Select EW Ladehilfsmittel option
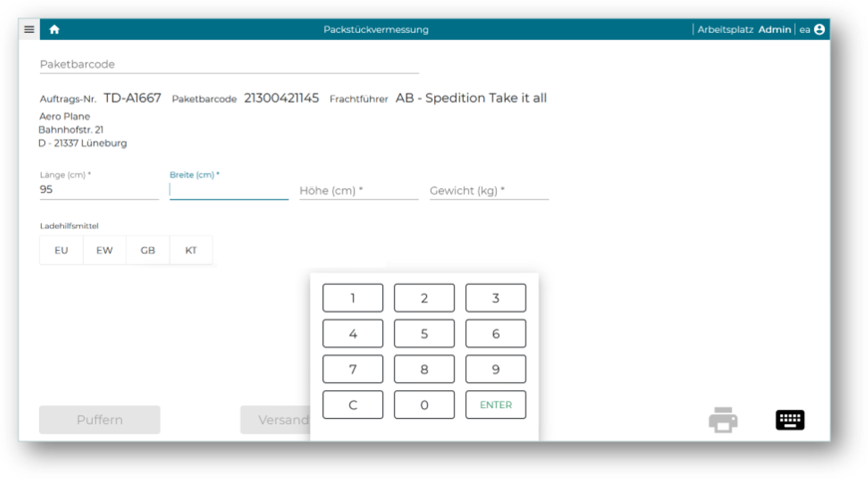This screenshot has width=868, height=479. [x=105, y=250]
